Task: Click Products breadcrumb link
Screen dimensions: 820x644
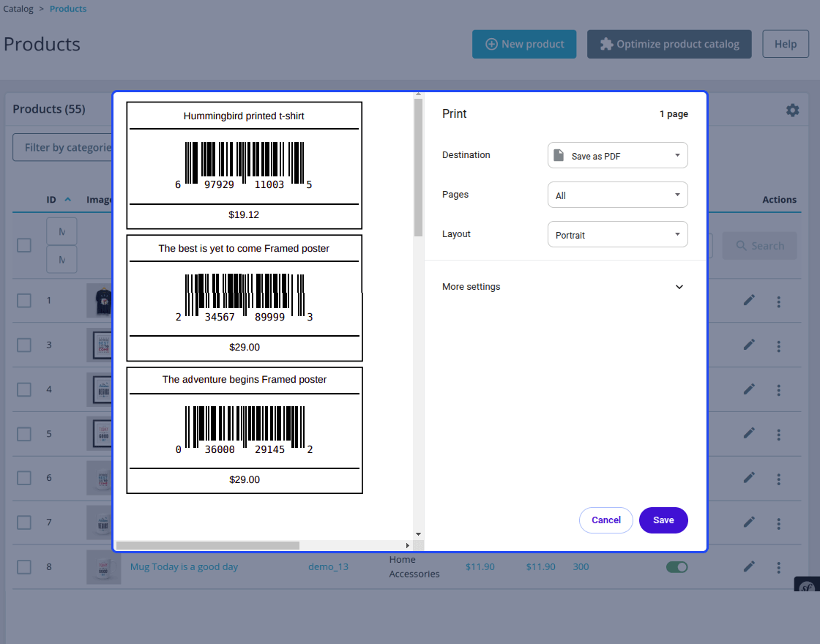Action: [x=68, y=9]
